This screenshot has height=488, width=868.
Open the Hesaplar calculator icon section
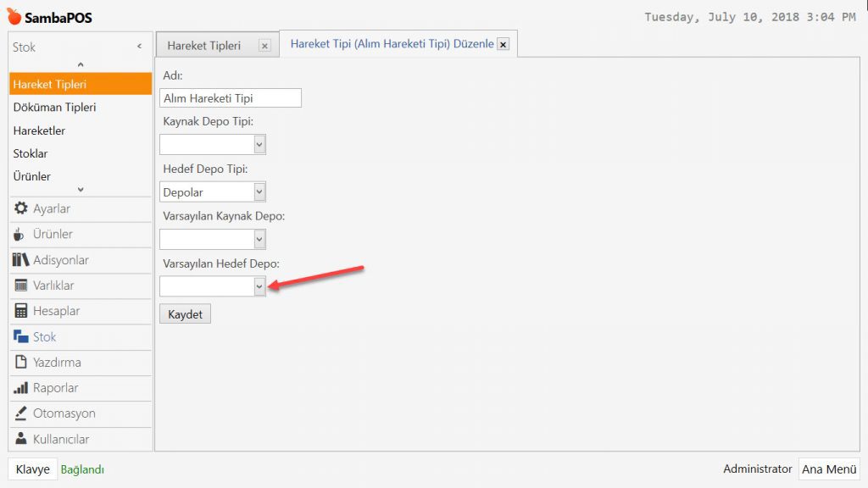pos(56,311)
